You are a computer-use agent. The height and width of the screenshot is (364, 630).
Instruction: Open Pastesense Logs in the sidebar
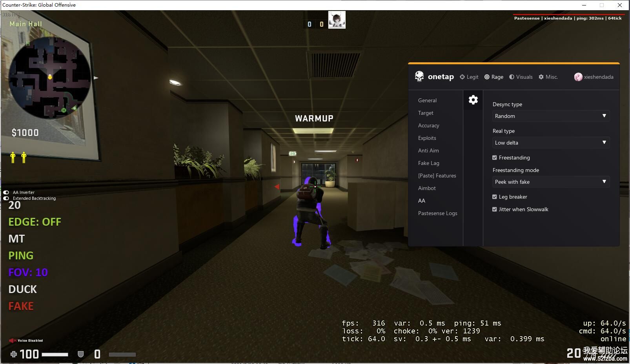pos(437,213)
